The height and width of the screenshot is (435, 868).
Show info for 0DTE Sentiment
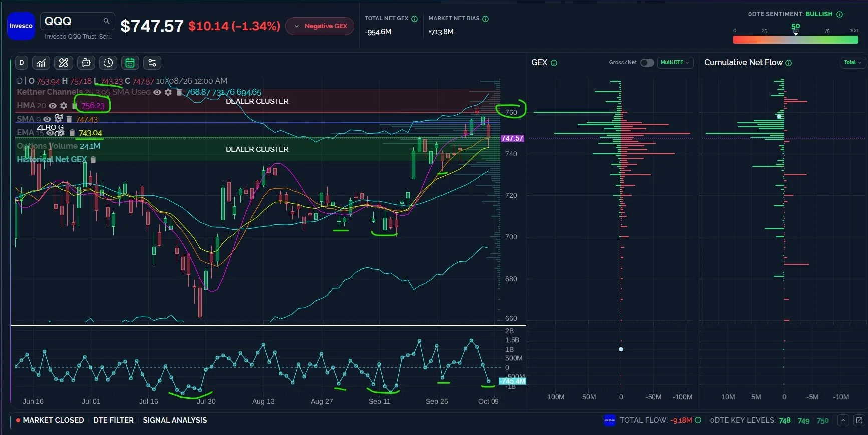[x=839, y=14]
